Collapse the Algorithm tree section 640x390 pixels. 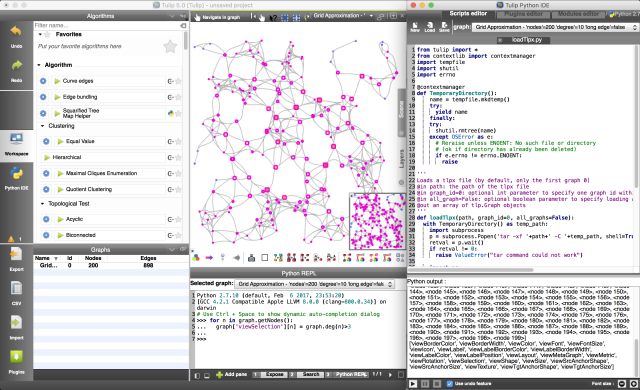click(x=39, y=65)
